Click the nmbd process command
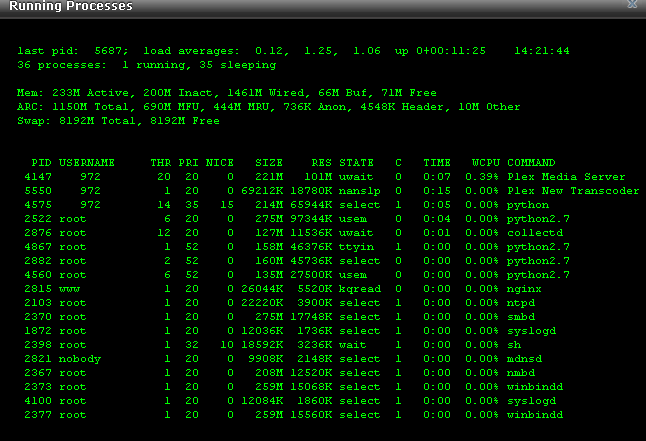The image size is (646, 441). 522,372
